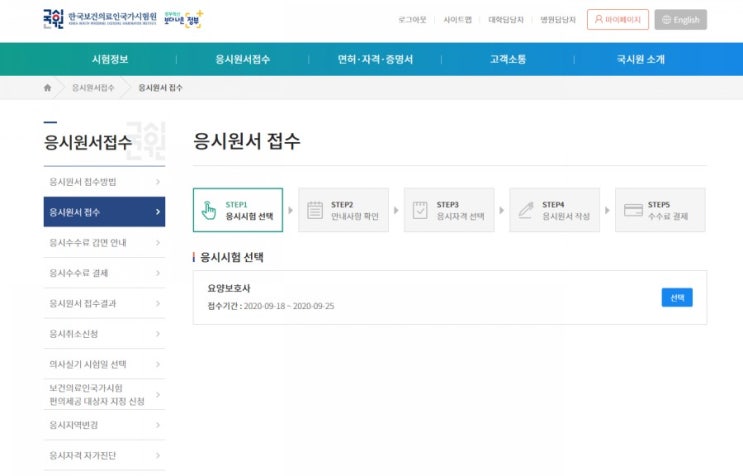Screen dimensions: 743x476
Task: Click chevron next to 응시자격 자가진단
Action: (158, 455)
